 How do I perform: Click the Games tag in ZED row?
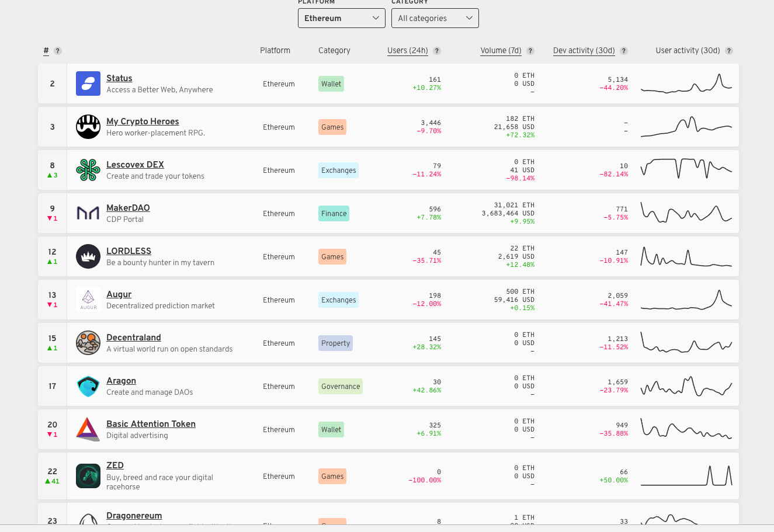pos(332,477)
